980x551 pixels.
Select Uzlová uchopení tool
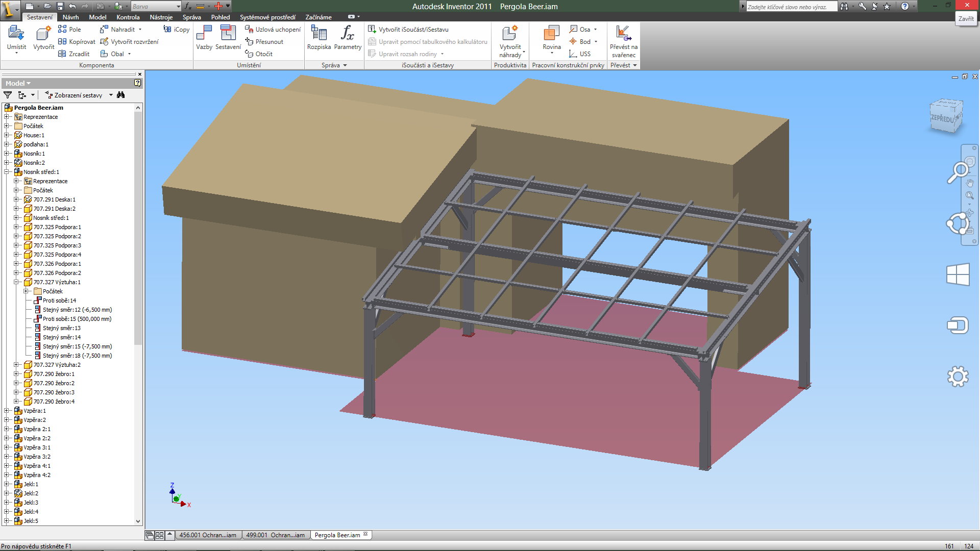(x=273, y=29)
